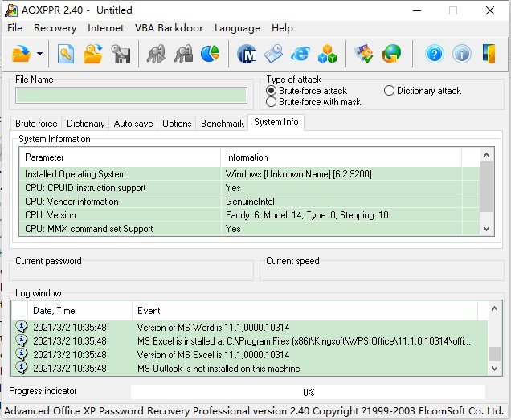Viewport: 511px width, 420px height.
Task: Open the Help menu
Action: [x=282, y=28]
